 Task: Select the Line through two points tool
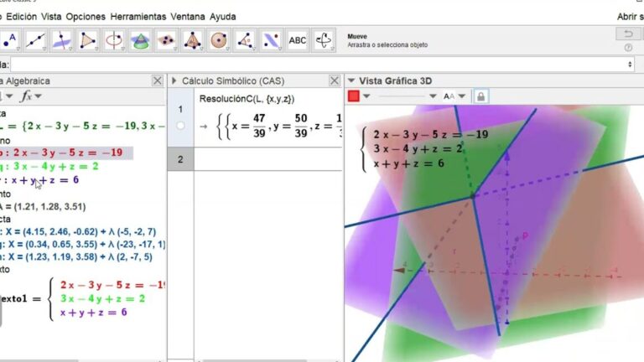(x=35, y=40)
